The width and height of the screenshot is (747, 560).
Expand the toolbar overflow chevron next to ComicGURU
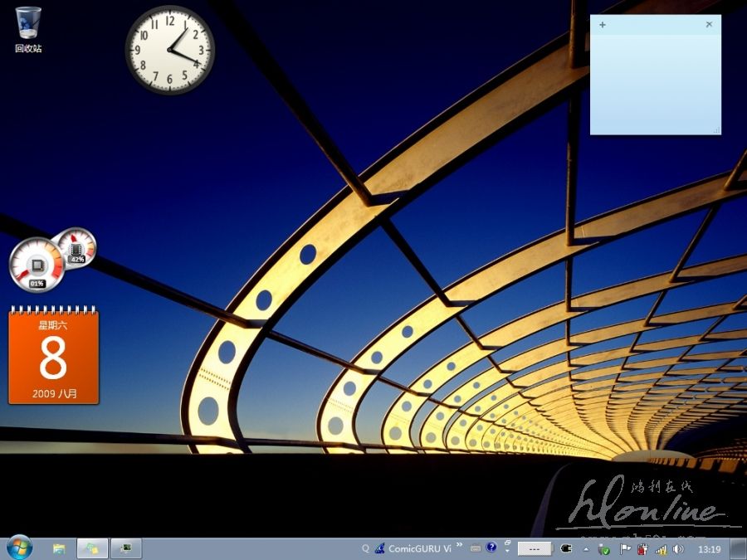pyautogui.click(x=459, y=546)
